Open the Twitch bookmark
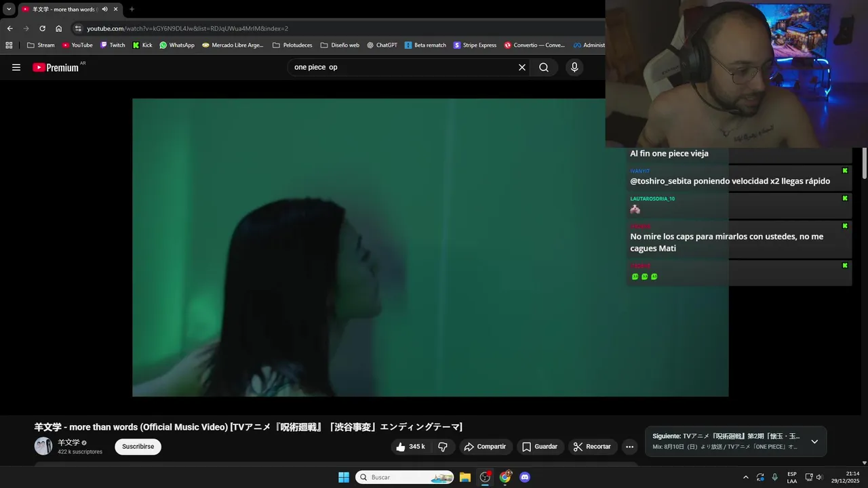The width and height of the screenshot is (868, 488). coord(113,45)
